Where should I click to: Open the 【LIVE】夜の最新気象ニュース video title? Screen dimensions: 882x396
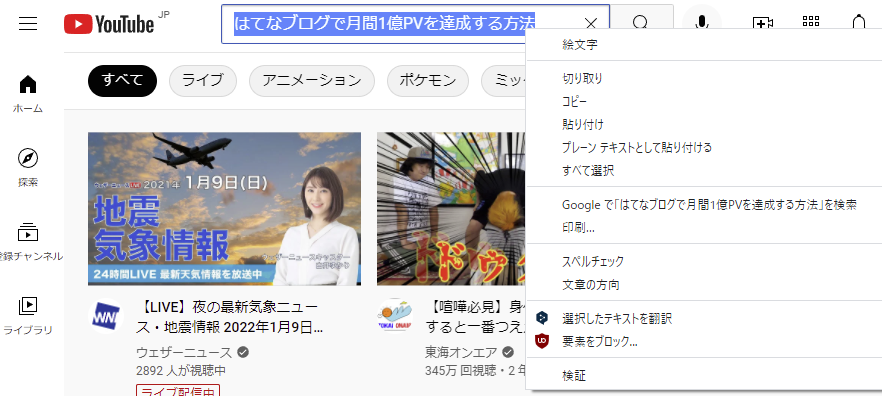230,317
